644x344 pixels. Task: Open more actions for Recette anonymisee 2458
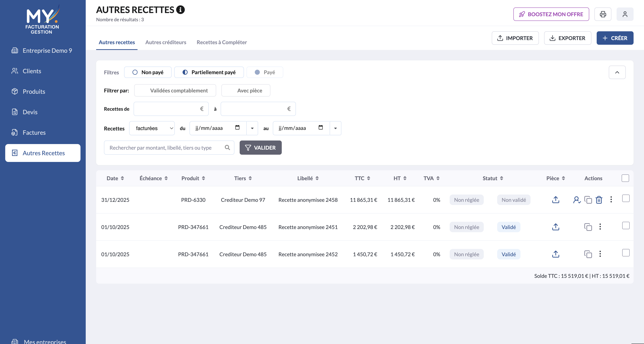[611, 200]
